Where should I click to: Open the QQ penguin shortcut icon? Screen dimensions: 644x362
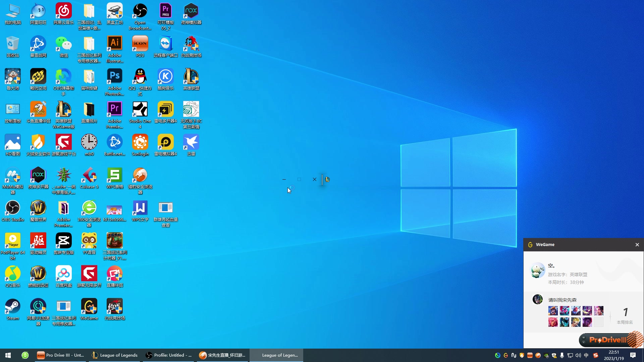point(140,76)
